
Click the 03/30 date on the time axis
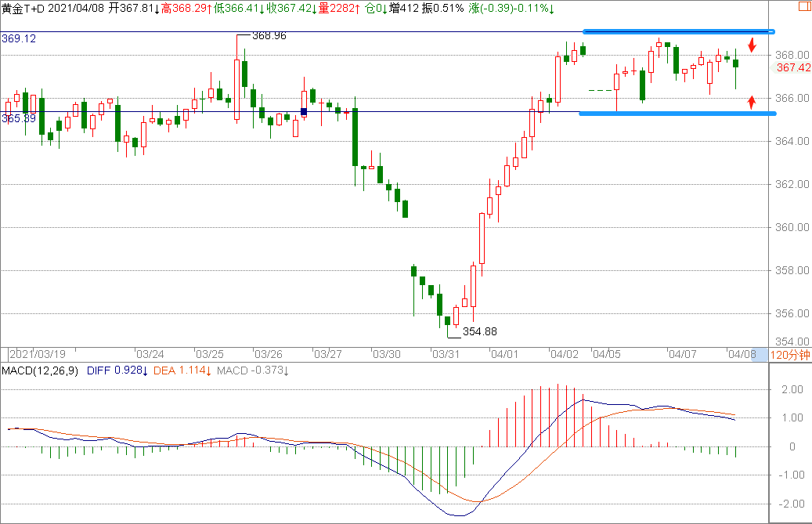[x=388, y=354]
